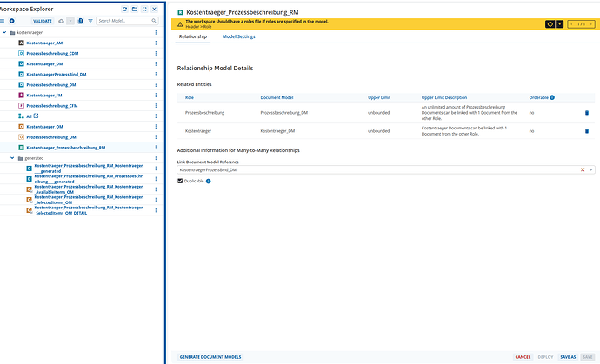Screen dimensions: 600x364
Task: Click the Role column header
Action: [x=190, y=97]
